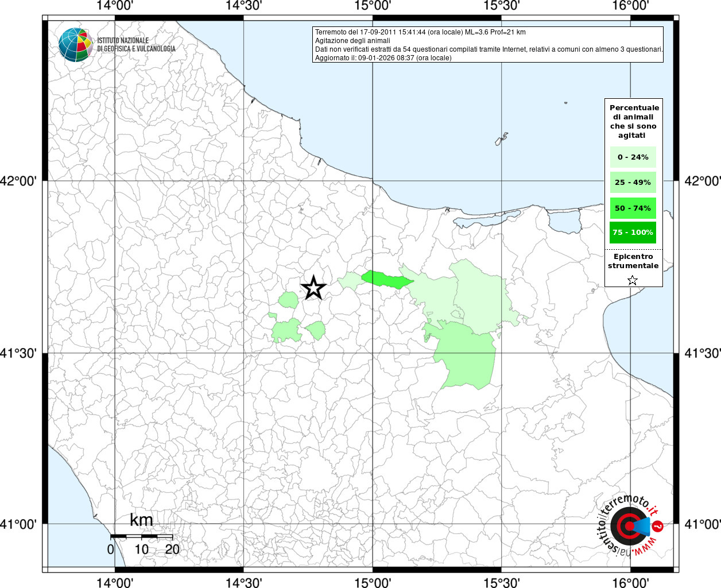Screen dimensions: 721x588
Task: Click the top axis label 14°30'
Action: (244, 6)
